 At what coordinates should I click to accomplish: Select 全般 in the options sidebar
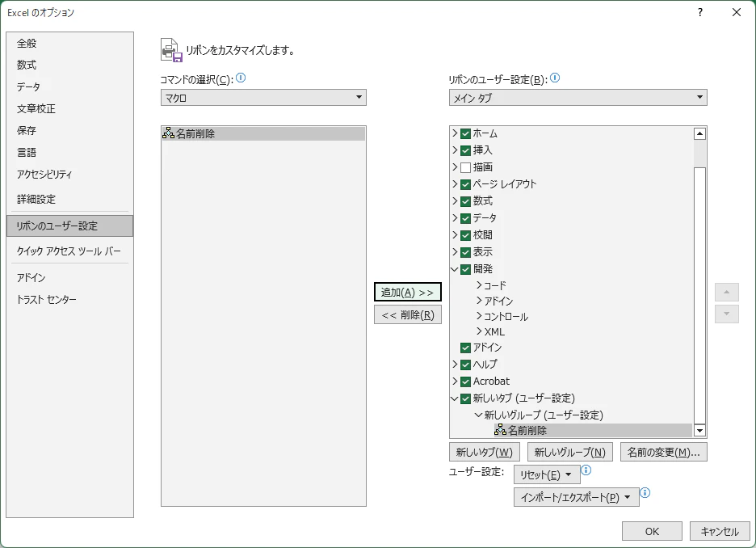pos(70,44)
